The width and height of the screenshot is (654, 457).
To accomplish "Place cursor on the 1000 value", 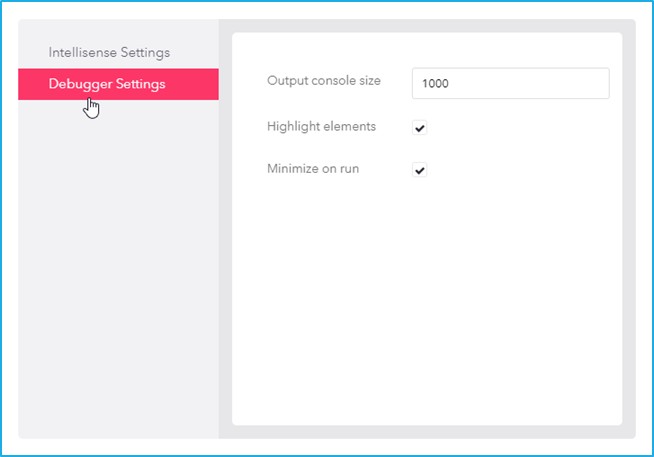I will (x=435, y=83).
